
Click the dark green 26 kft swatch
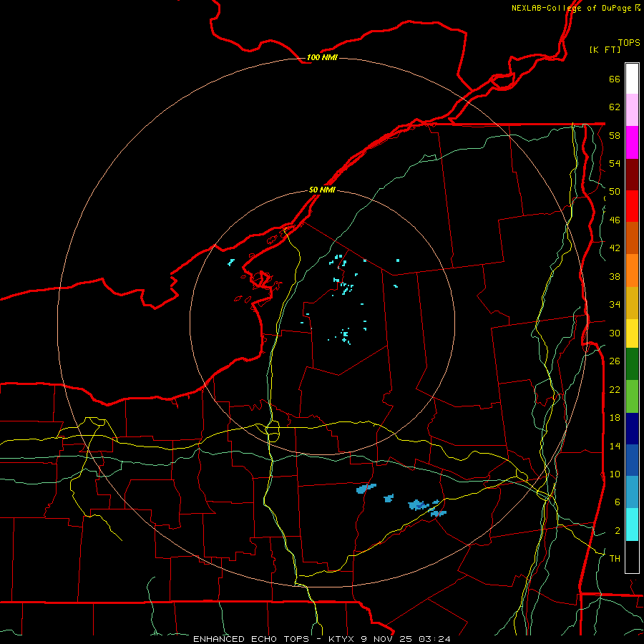[632, 364]
